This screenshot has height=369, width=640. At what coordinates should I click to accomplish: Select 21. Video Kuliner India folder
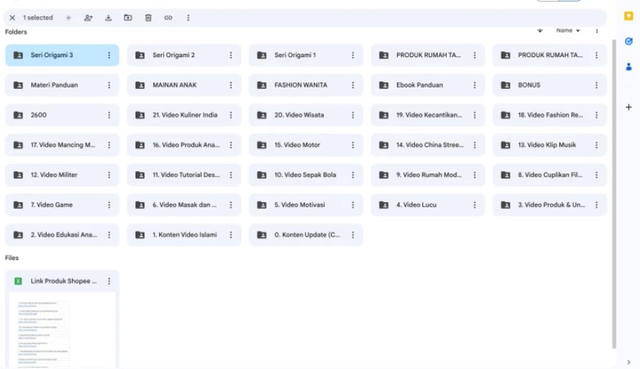pyautogui.click(x=184, y=115)
